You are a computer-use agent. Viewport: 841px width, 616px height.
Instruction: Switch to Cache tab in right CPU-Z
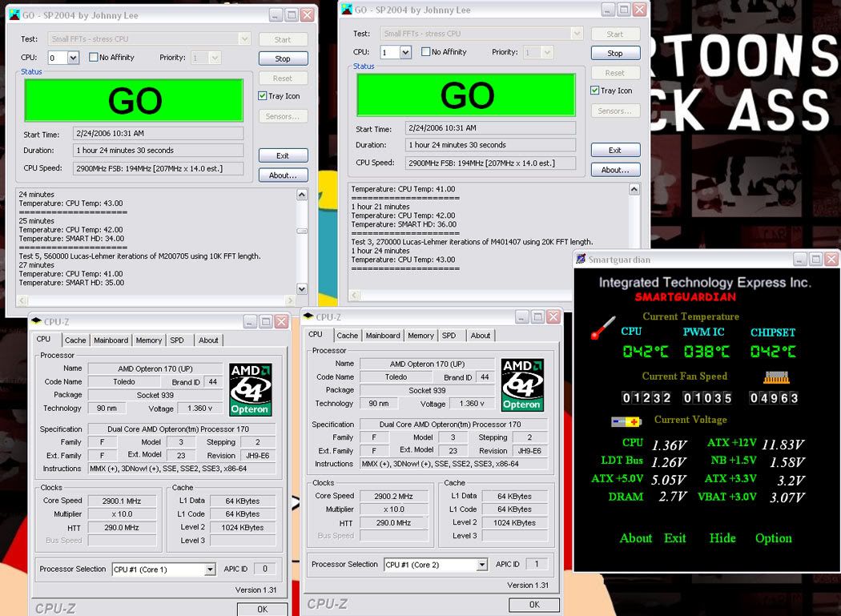pyautogui.click(x=348, y=336)
